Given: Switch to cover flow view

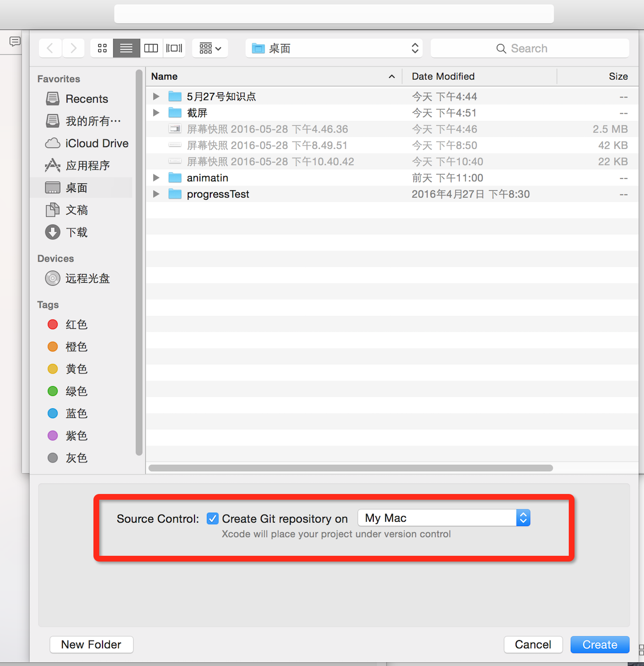Looking at the screenshot, I should (x=174, y=48).
